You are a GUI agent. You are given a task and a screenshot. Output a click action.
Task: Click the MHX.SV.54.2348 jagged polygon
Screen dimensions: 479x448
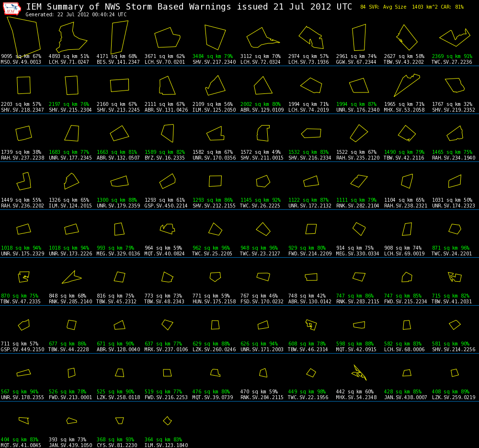[x=358, y=373]
